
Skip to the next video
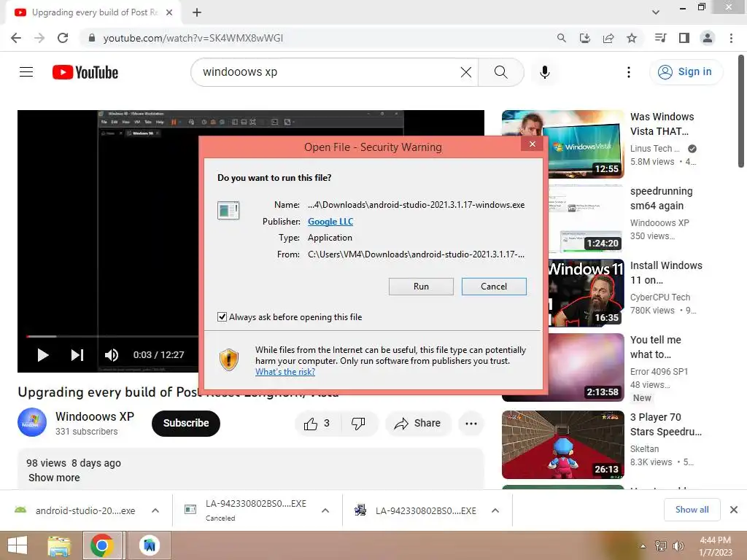77,355
